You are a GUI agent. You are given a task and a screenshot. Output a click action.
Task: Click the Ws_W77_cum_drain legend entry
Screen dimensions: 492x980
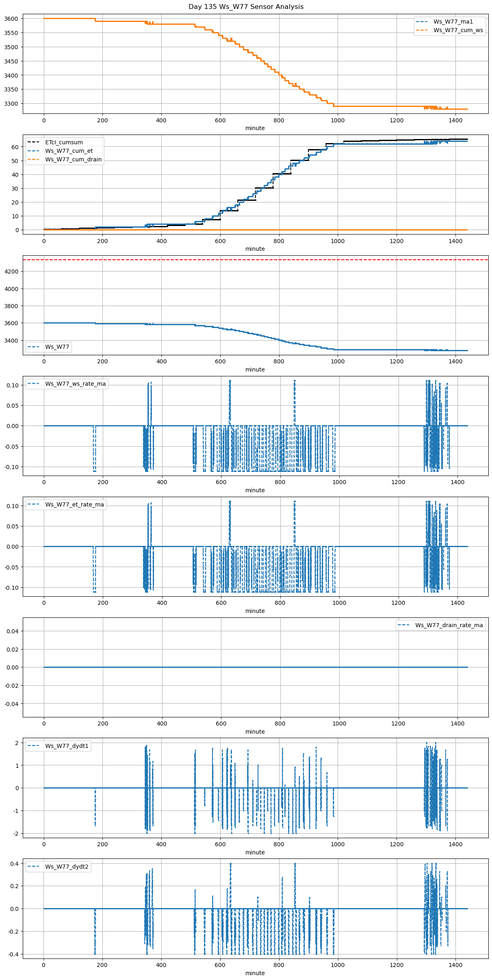pos(73,159)
